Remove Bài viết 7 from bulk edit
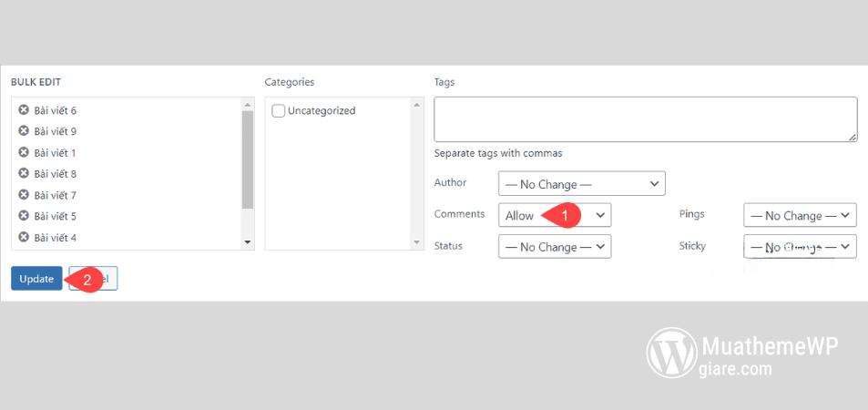Image resolution: width=868 pixels, height=410 pixels. click(x=24, y=195)
